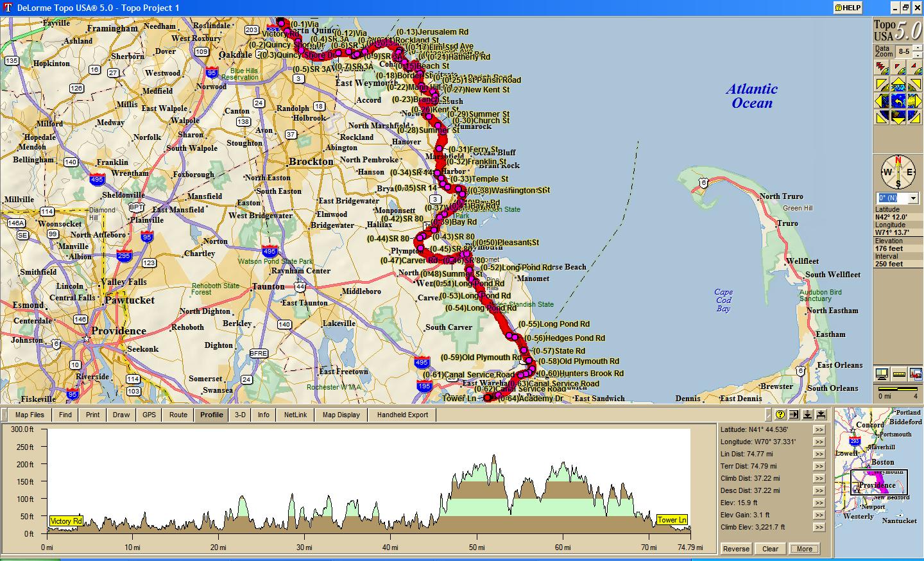Pan the map northwest with arrow

882,83
